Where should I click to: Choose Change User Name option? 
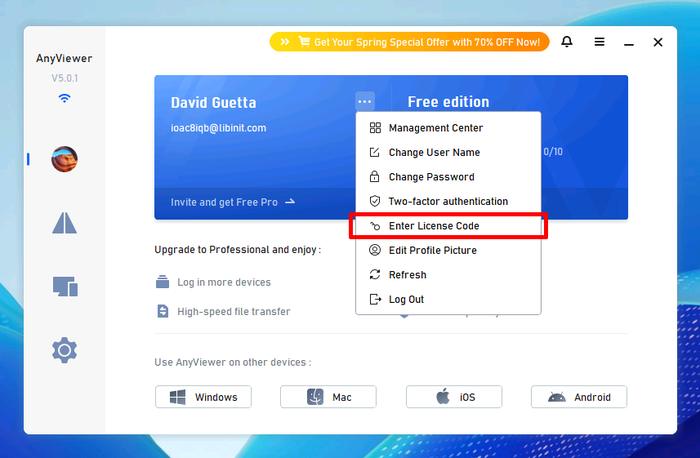[434, 153]
